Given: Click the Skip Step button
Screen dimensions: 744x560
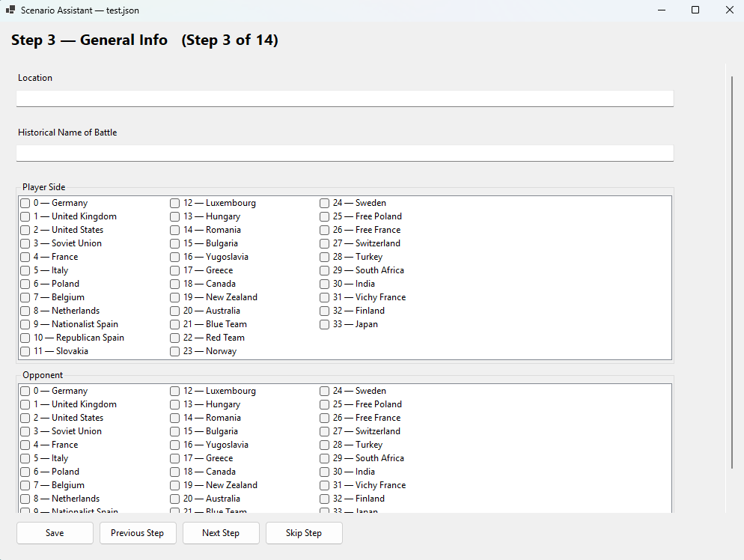Looking at the screenshot, I should (x=304, y=533).
